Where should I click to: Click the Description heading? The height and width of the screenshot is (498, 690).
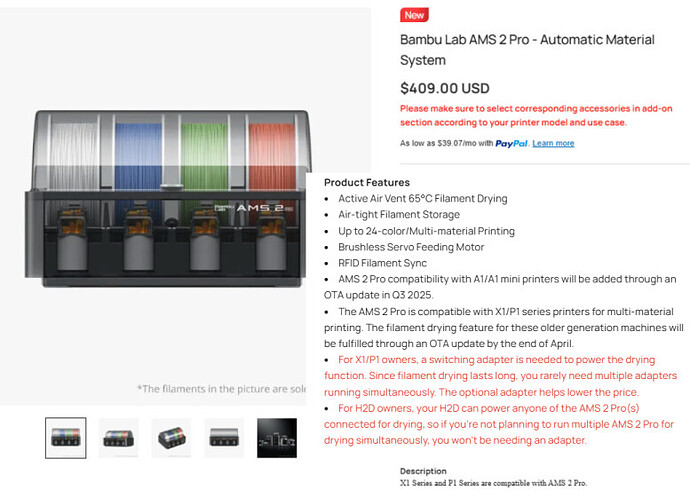[423, 471]
